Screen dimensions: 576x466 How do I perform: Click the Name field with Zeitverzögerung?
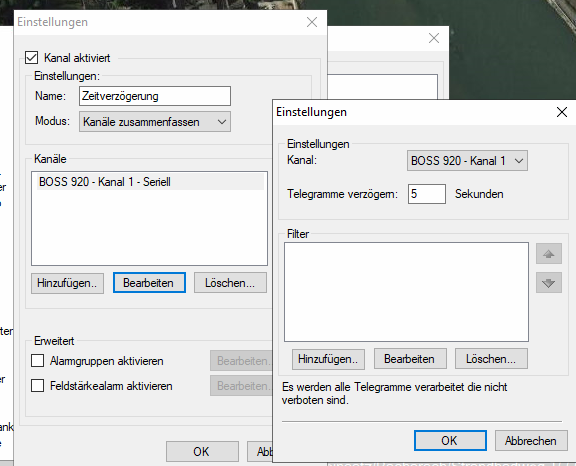155,96
